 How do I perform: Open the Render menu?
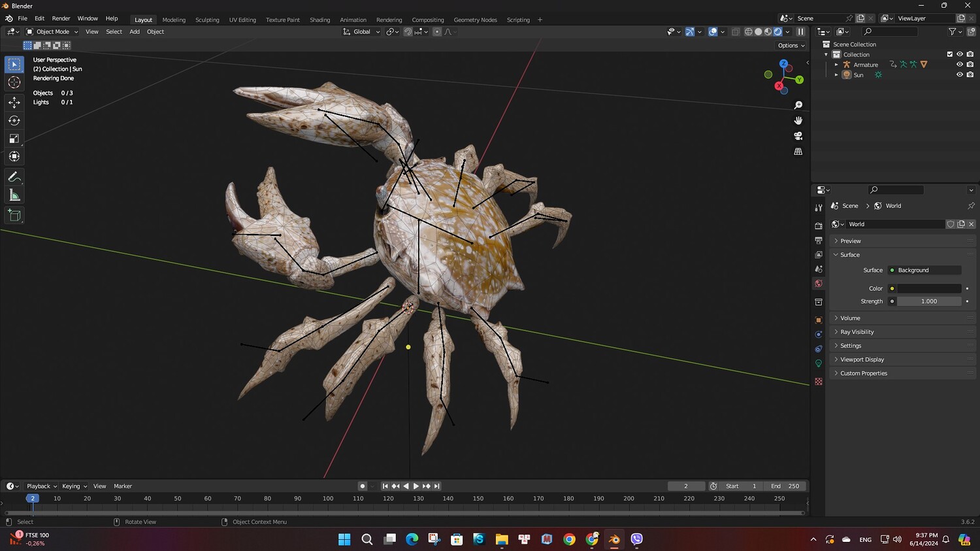coord(61,18)
